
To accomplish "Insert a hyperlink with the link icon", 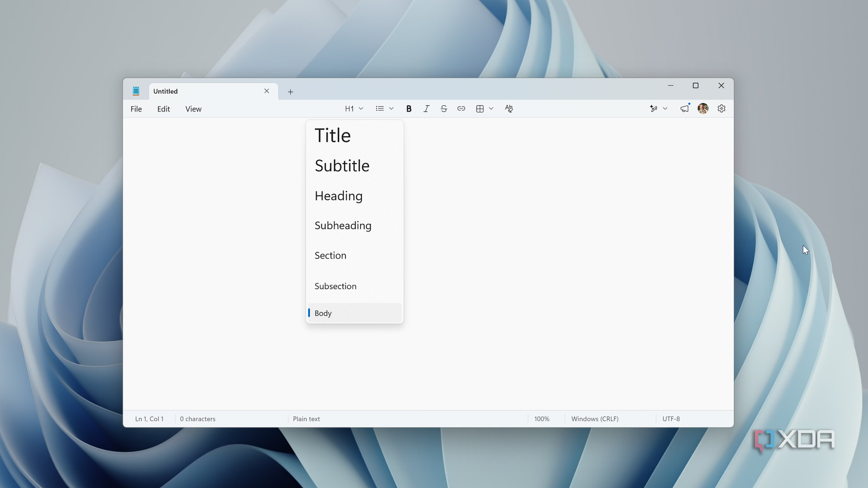I will (461, 109).
